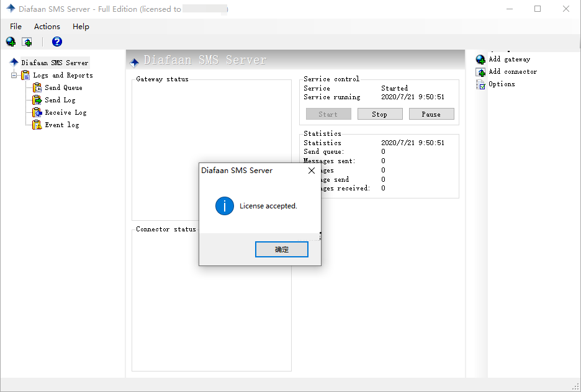Click the blue information icon in dialog

coord(225,206)
